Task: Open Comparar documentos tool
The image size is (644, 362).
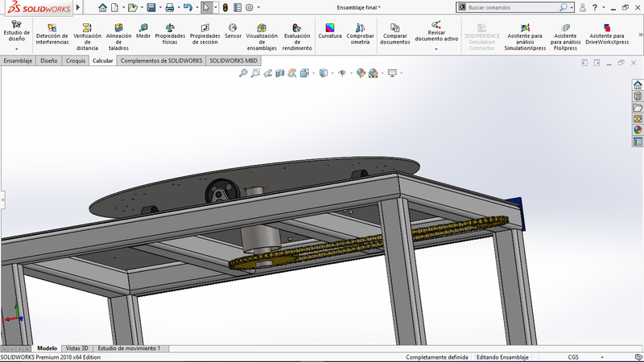Action: [x=394, y=34]
